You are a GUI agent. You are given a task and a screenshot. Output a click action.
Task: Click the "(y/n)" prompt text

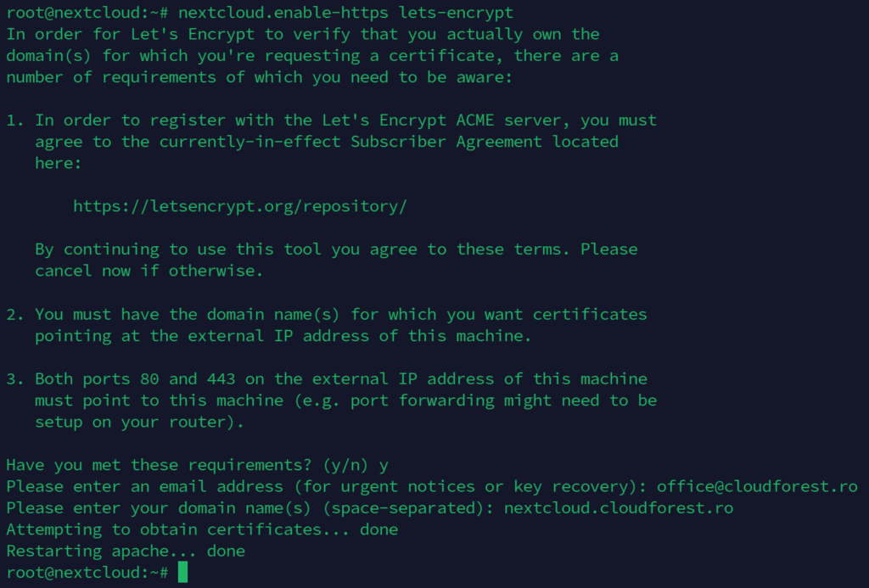point(346,465)
